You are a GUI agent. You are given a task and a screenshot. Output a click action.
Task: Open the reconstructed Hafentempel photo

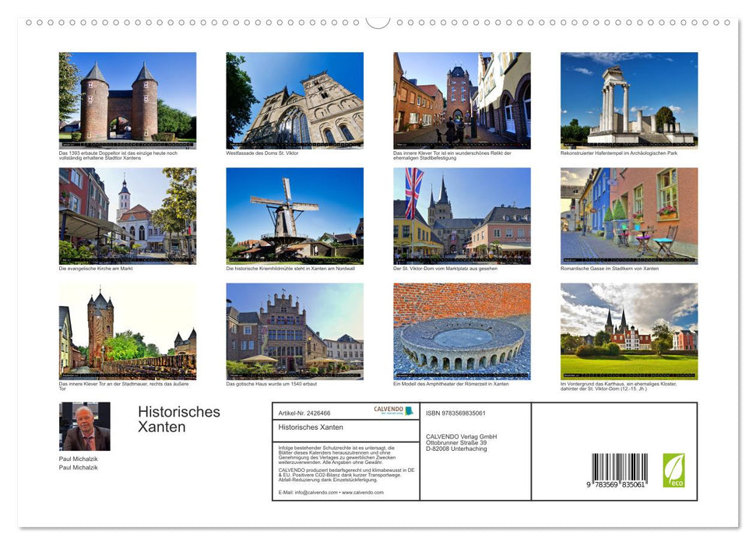(x=629, y=100)
